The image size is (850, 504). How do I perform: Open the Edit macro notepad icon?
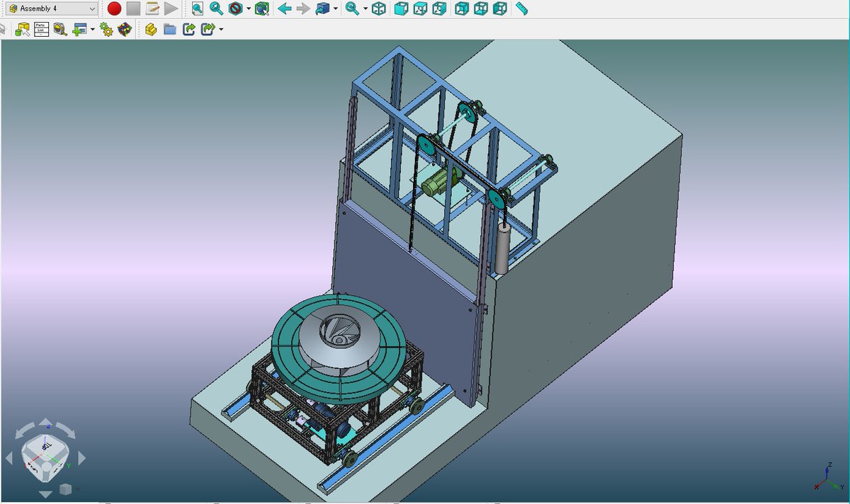point(152,8)
